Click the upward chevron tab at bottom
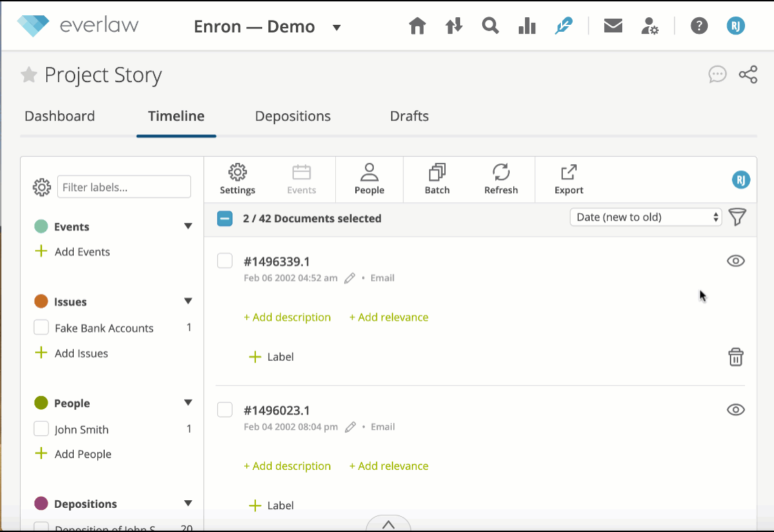774x532 pixels. tap(388, 524)
